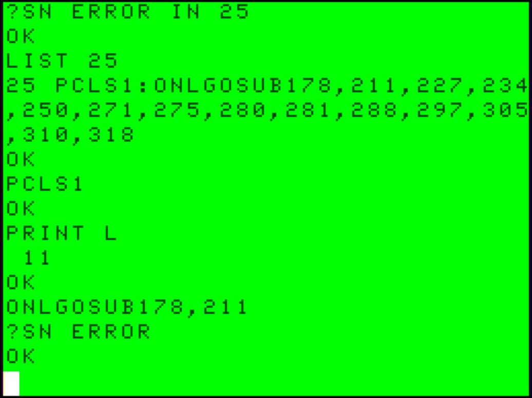Click the white block cursor

pyautogui.click(x=11, y=384)
